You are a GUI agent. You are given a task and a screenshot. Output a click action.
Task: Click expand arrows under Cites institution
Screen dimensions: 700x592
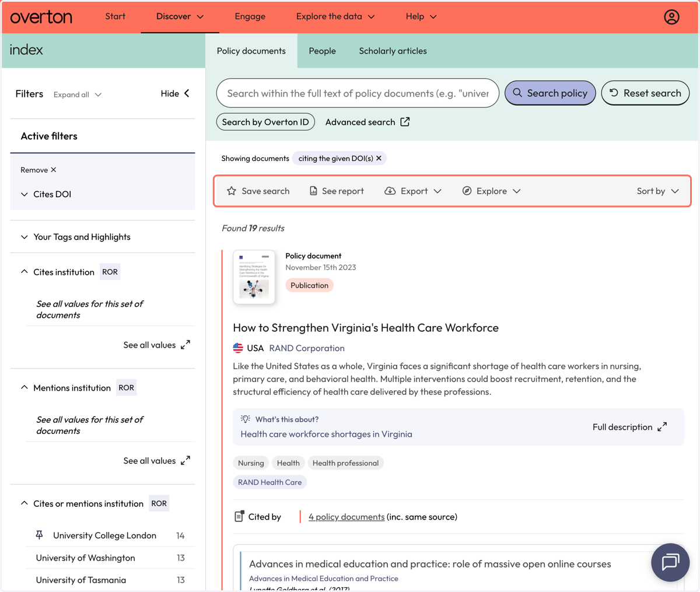(185, 345)
